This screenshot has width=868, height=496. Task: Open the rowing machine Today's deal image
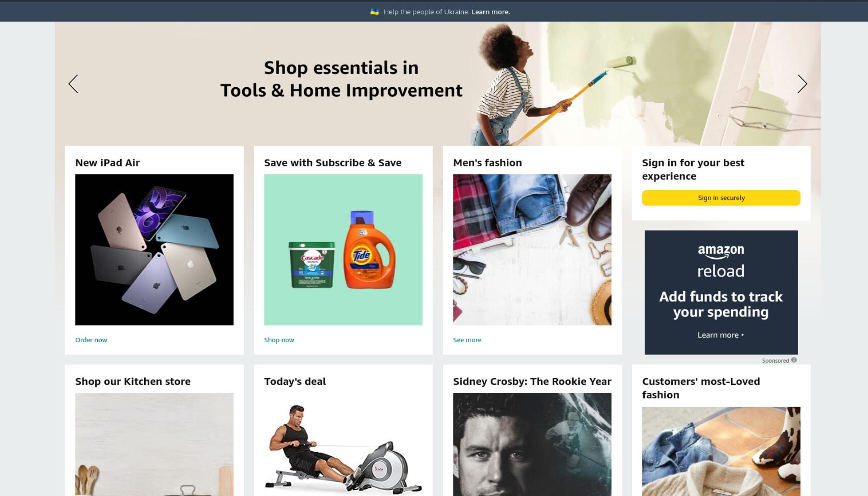pyautogui.click(x=343, y=444)
